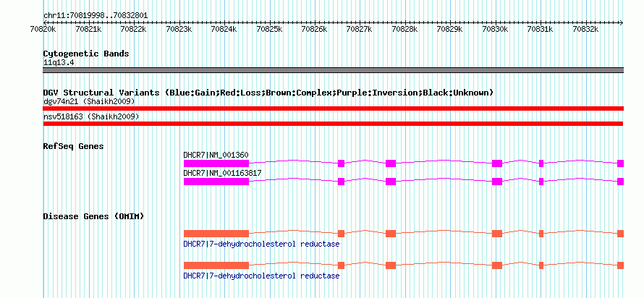
Task: Open the nsv518163 (Shaikh2009) variant label
Action: (91, 117)
